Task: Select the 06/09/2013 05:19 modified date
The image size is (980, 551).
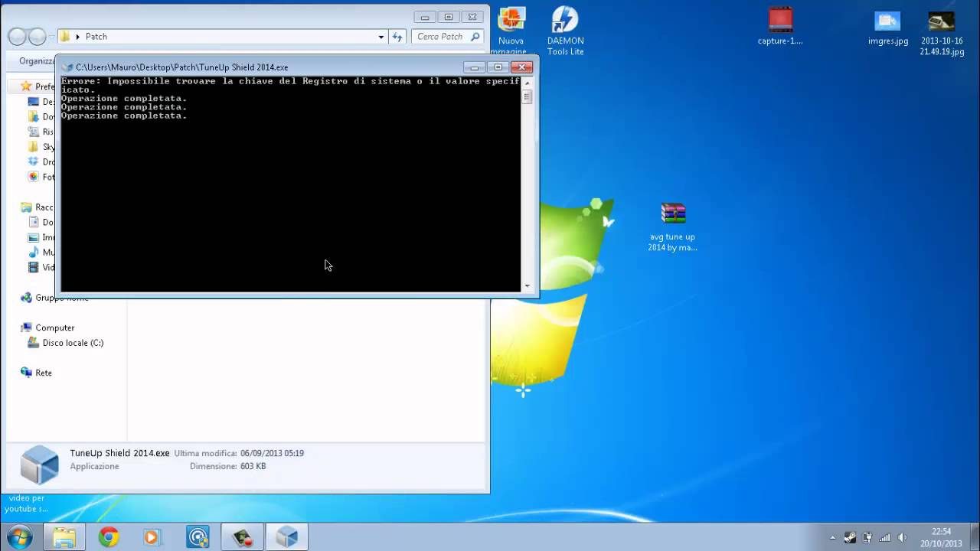Action: 272,454
